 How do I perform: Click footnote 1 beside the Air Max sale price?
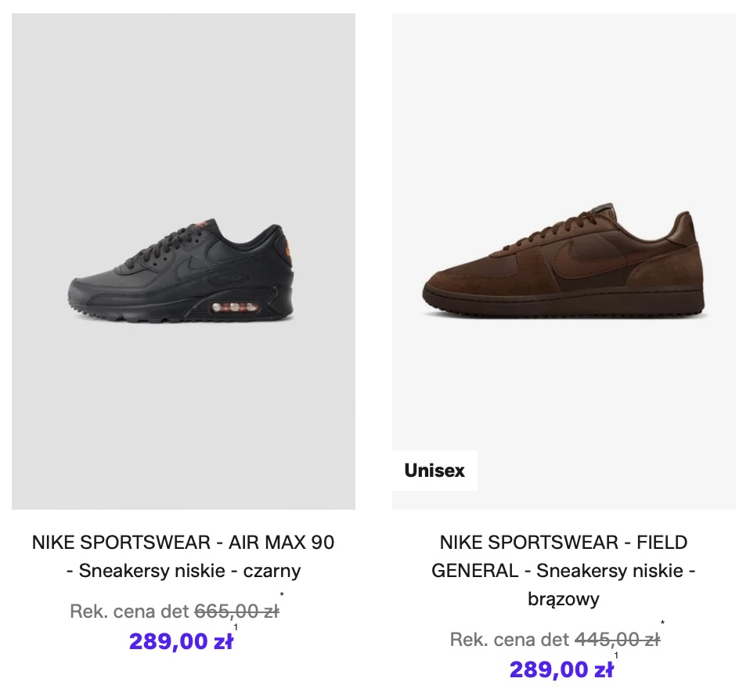236,627
